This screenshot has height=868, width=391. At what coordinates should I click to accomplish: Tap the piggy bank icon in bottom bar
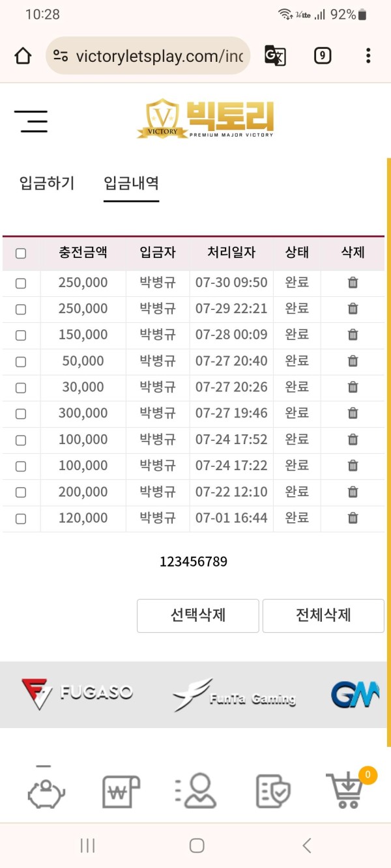pyautogui.click(x=46, y=791)
